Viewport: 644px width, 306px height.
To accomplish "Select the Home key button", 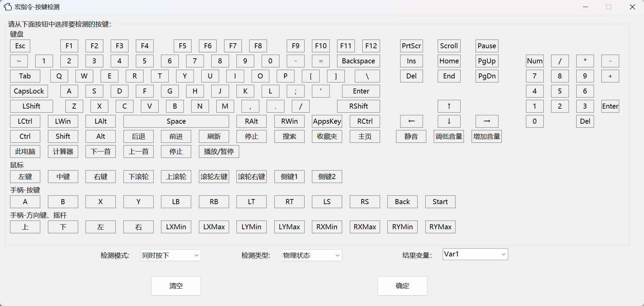I will [449, 61].
